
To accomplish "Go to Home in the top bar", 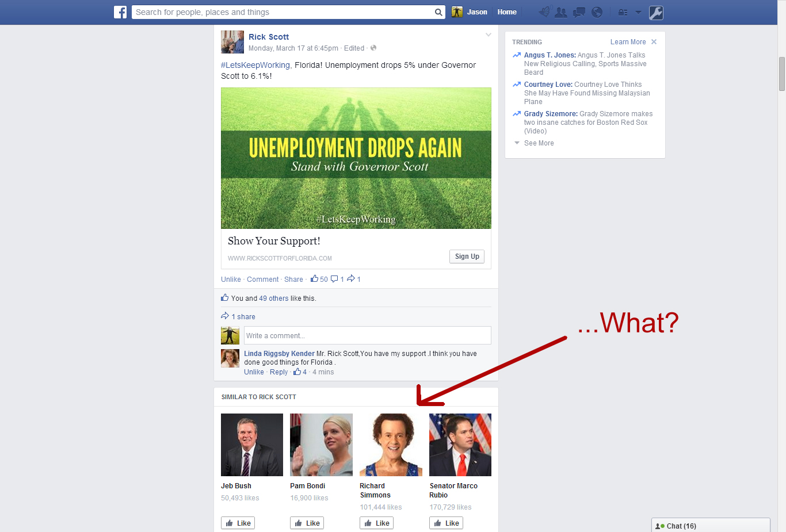I will click(x=507, y=12).
